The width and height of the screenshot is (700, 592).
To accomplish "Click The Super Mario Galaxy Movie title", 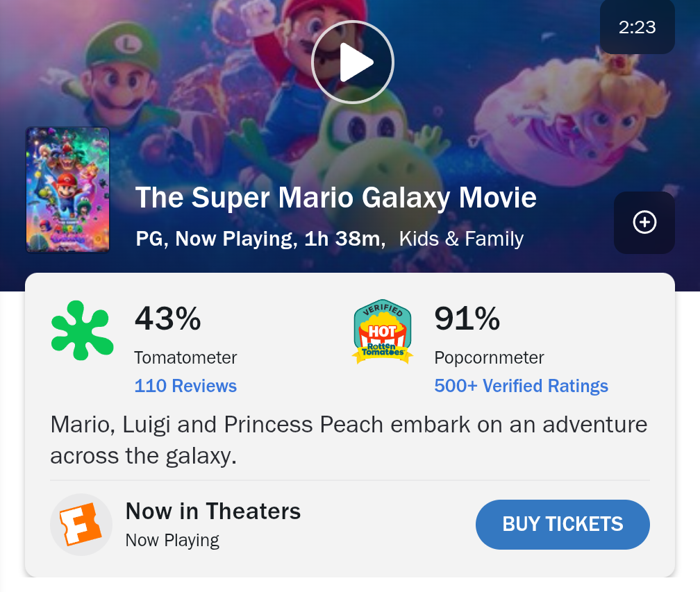I will (335, 197).
